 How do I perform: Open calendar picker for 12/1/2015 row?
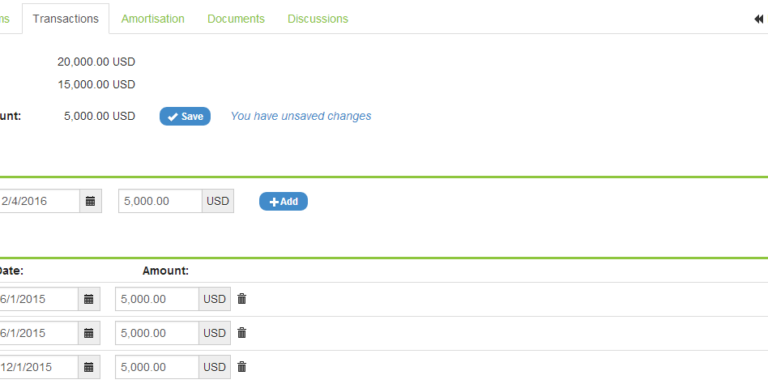point(89,367)
